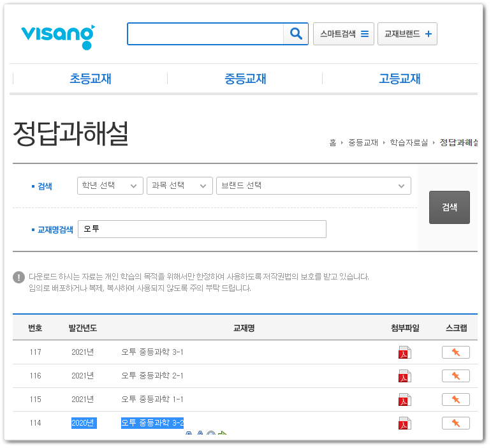Click row number 116
The height and width of the screenshot is (448, 491).
35,376
